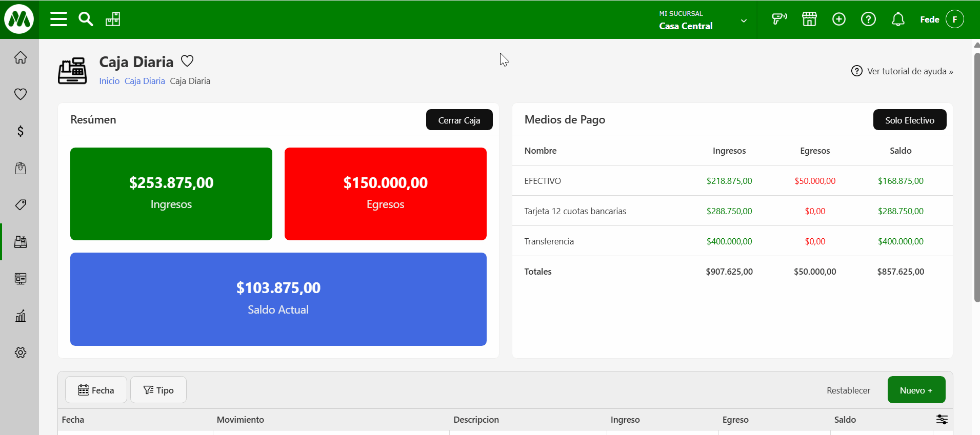Open the dollar sign sidebar section
This screenshot has width=980, height=435.
(21, 131)
